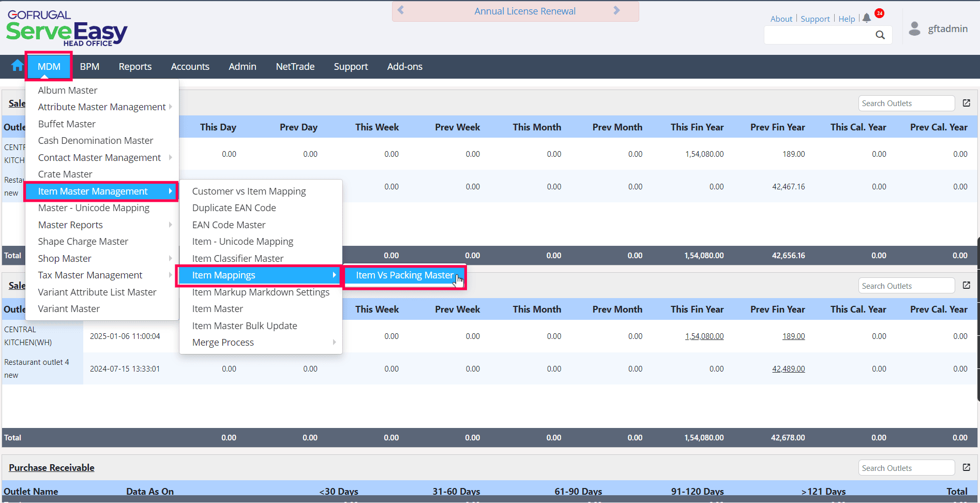Focus second Sales Search Outlets field
This screenshot has height=503, width=980.
coord(907,286)
